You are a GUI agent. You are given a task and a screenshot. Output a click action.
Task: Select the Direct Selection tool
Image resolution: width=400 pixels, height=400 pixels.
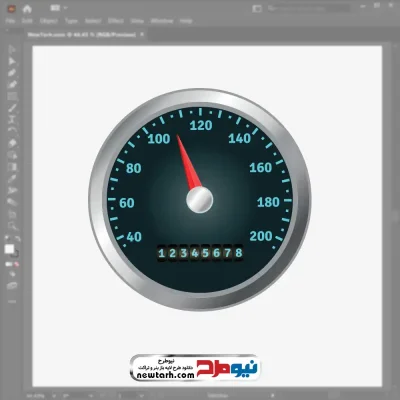(12, 61)
